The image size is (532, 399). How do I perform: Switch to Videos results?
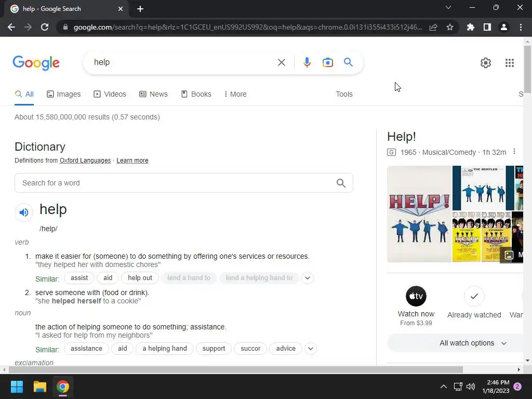[x=110, y=94]
